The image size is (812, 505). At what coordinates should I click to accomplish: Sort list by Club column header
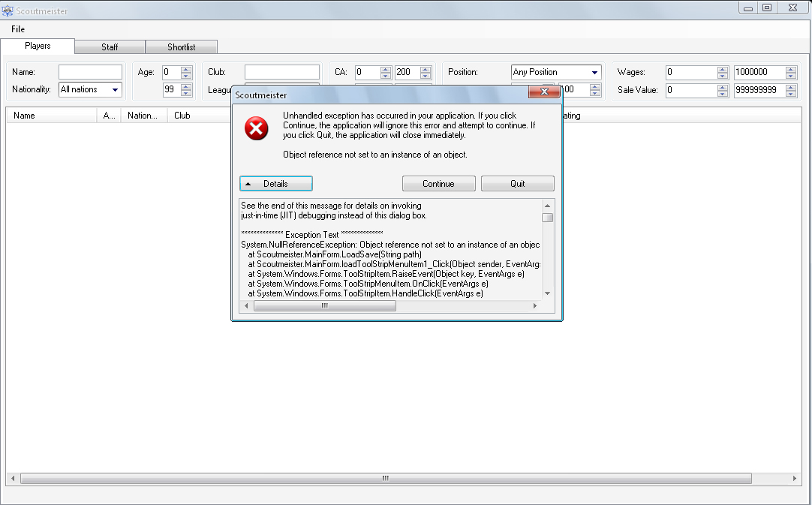point(182,116)
